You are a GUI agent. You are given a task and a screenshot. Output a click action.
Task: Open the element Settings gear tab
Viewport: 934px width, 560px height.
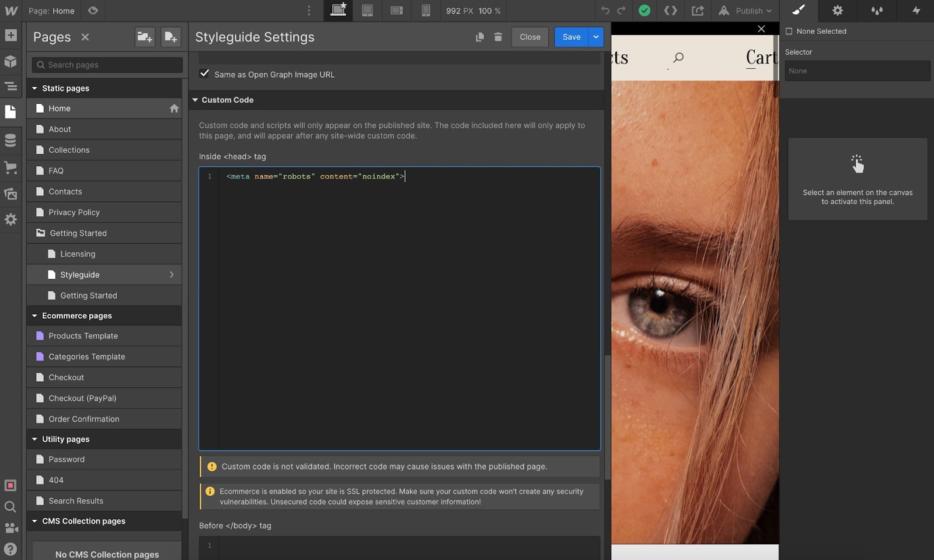pyautogui.click(x=838, y=10)
